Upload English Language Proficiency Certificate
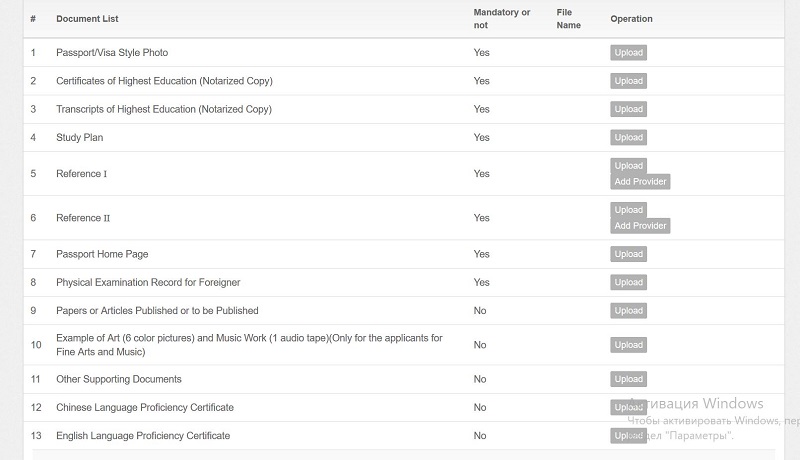The image size is (800, 460). (629, 436)
